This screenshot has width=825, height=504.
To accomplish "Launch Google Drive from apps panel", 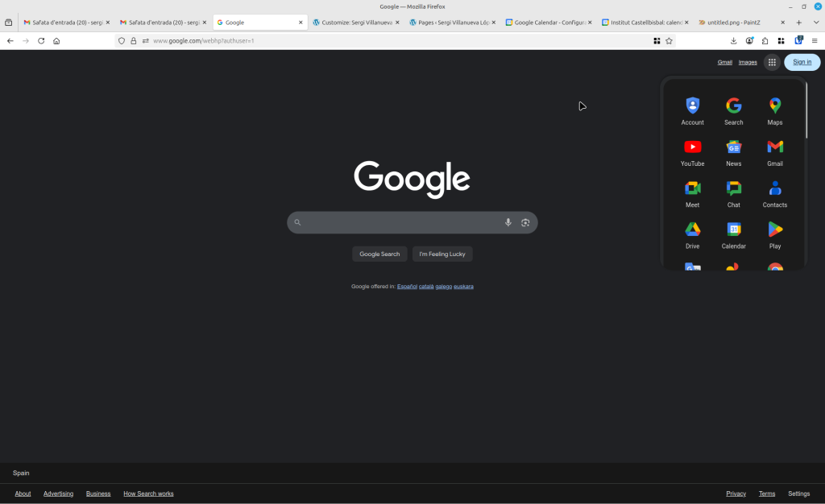I will pos(692,234).
